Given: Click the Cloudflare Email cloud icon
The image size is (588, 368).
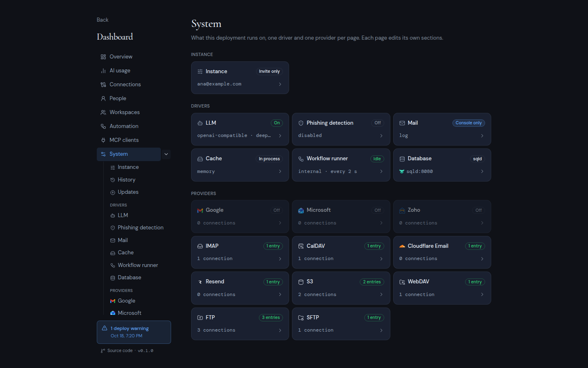Looking at the screenshot, I should click(x=402, y=246).
